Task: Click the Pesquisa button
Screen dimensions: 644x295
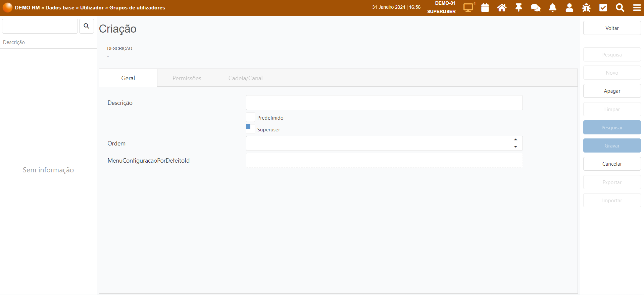Action: tap(612, 54)
